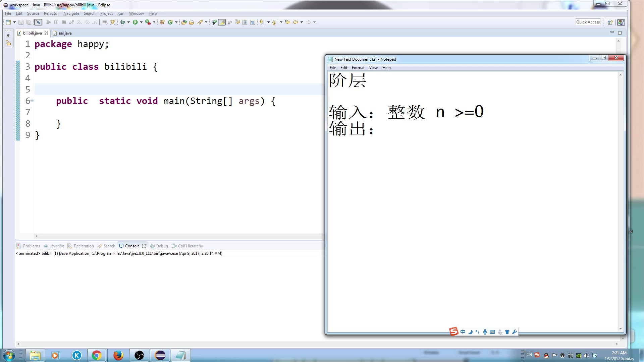Open Google Chrome from the taskbar

(x=97, y=355)
